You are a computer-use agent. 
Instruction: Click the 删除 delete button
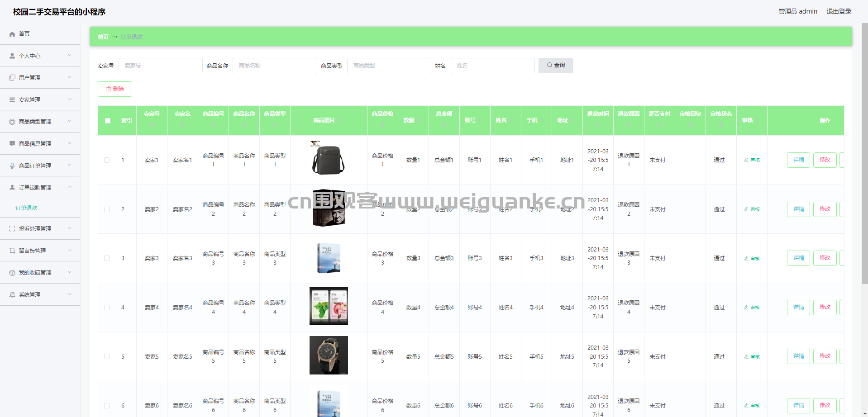point(115,89)
